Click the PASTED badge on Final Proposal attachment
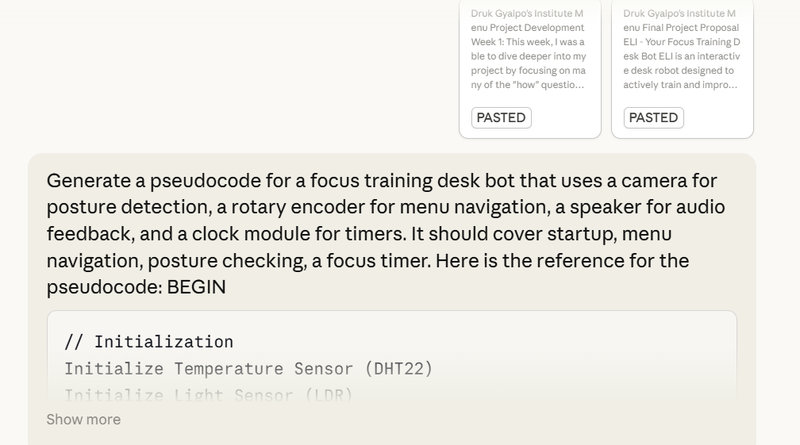Image resolution: width=800 pixels, height=445 pixels. click(x=653, y=117)
